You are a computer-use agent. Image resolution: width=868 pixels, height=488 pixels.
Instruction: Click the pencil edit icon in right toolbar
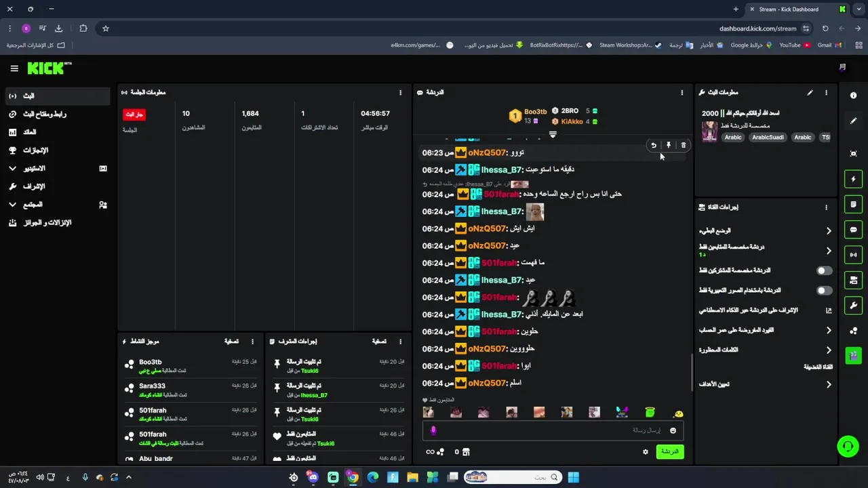click(x=853, y=121)
